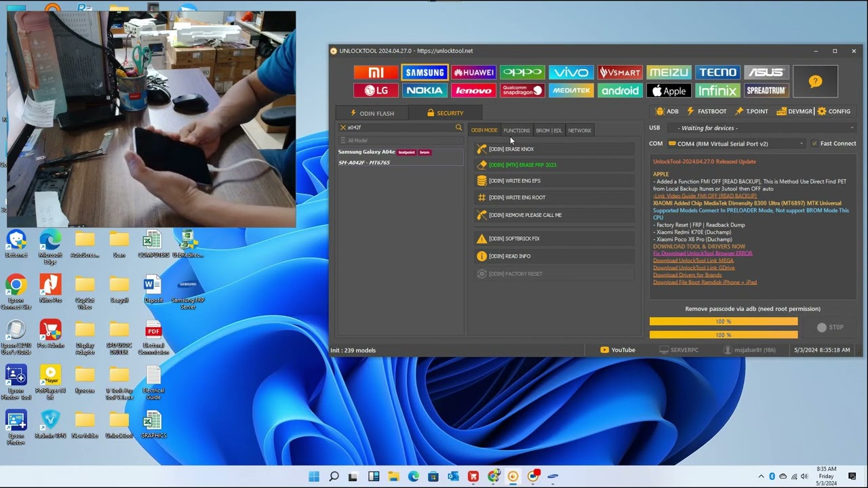Open the All Model dropdown
Viewport: 868px width, 488px height.
point(401,140)
